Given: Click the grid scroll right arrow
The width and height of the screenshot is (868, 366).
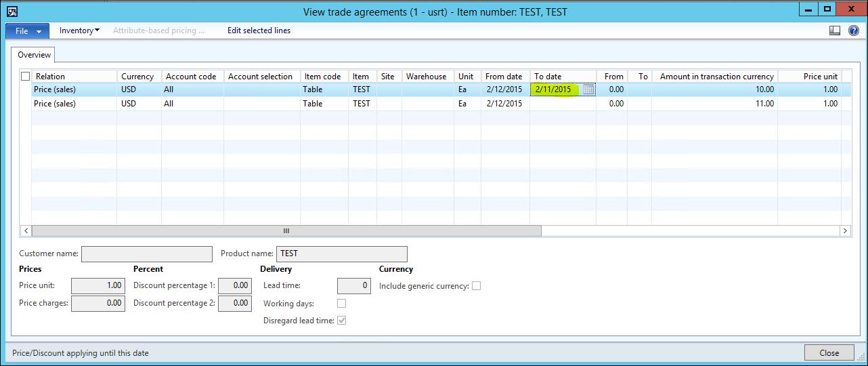Looking at the screenshot, I should 846,231.
